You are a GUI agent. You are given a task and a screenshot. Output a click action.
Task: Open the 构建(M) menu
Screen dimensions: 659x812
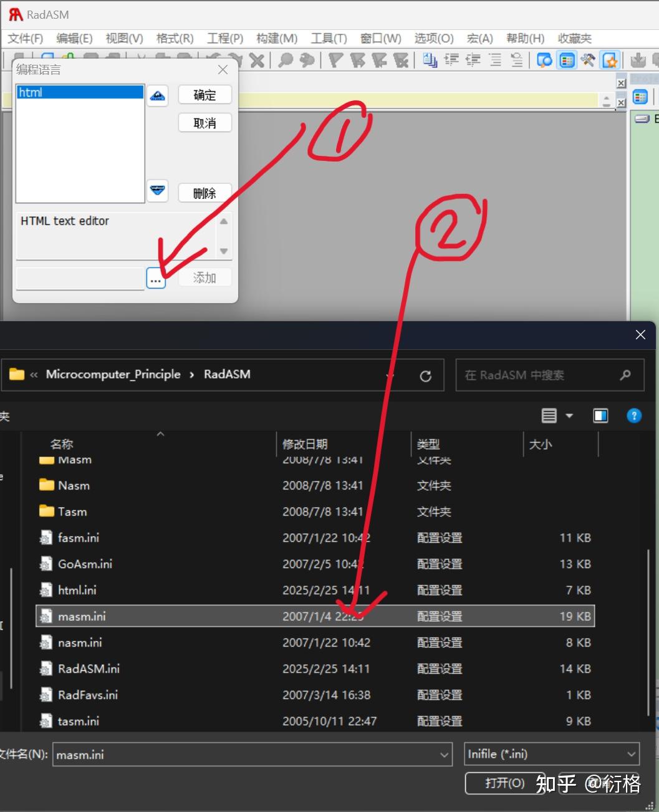point(277,39)
